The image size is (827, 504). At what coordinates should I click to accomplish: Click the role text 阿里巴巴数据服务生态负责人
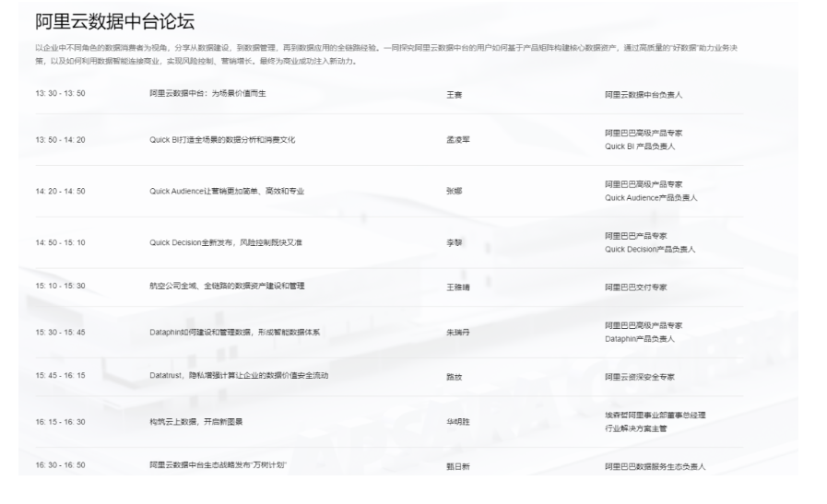tap(656, 466)
